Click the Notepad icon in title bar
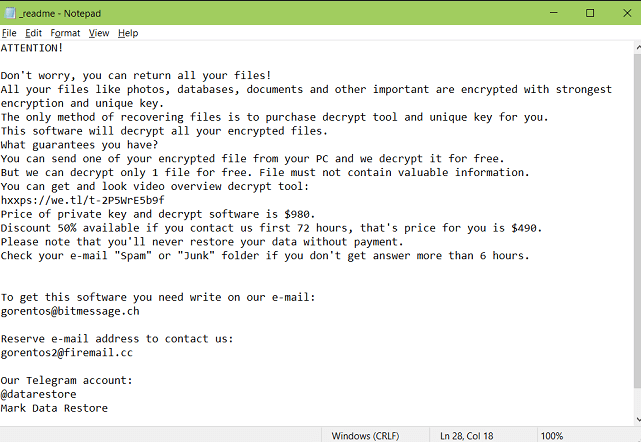641x442 pixels. pos(10,13)
